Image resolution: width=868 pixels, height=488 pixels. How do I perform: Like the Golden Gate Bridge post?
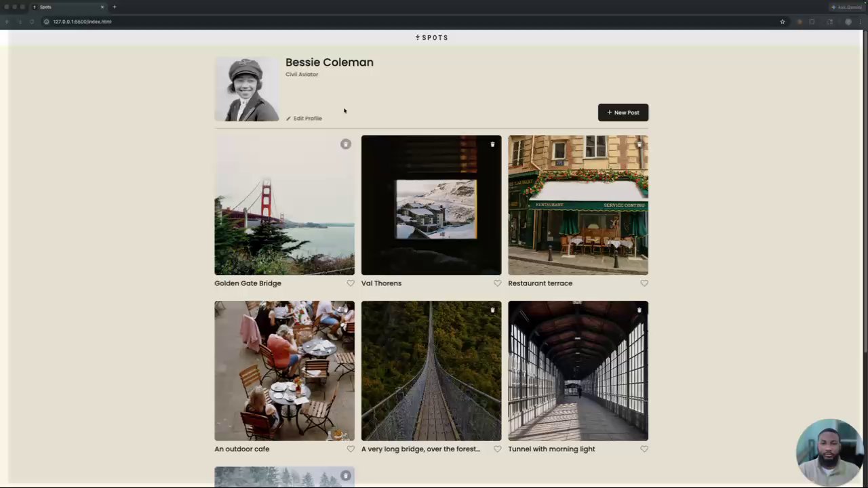click(351, 283)
